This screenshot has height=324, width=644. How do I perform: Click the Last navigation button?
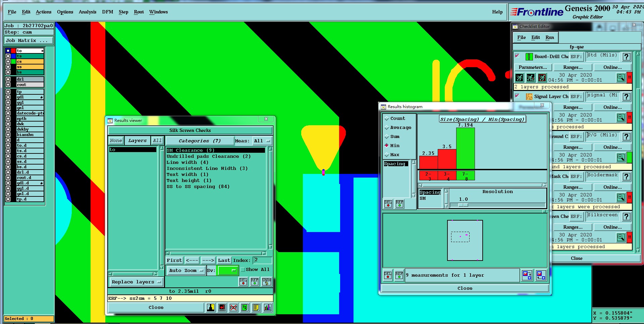click(224, 261)
